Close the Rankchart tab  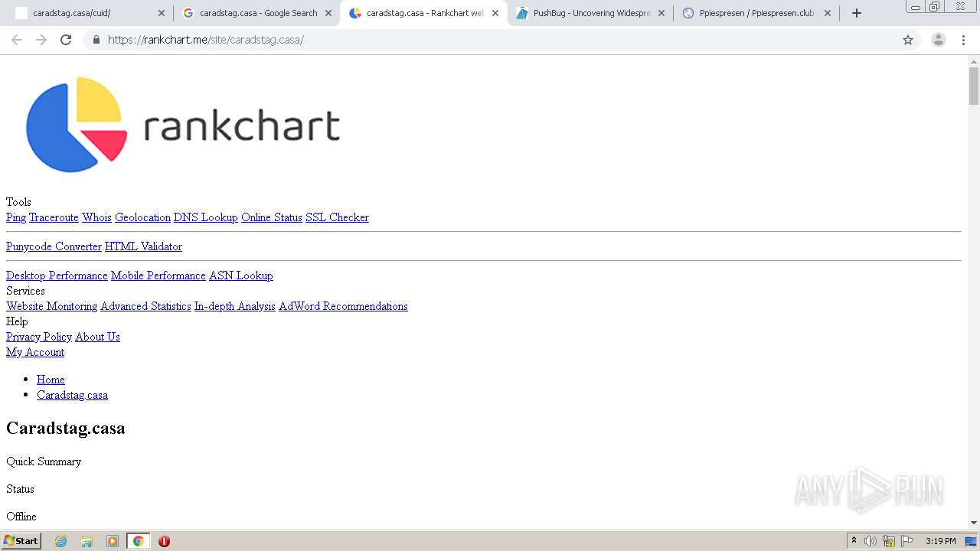495,13
